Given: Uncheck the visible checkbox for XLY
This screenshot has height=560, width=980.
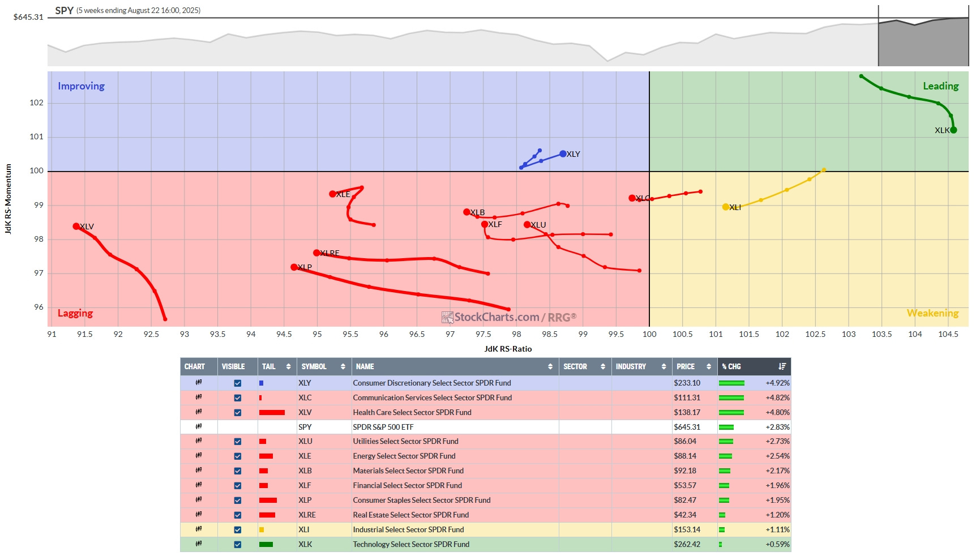Looking at the screenshot, I should tap(238, 383).
